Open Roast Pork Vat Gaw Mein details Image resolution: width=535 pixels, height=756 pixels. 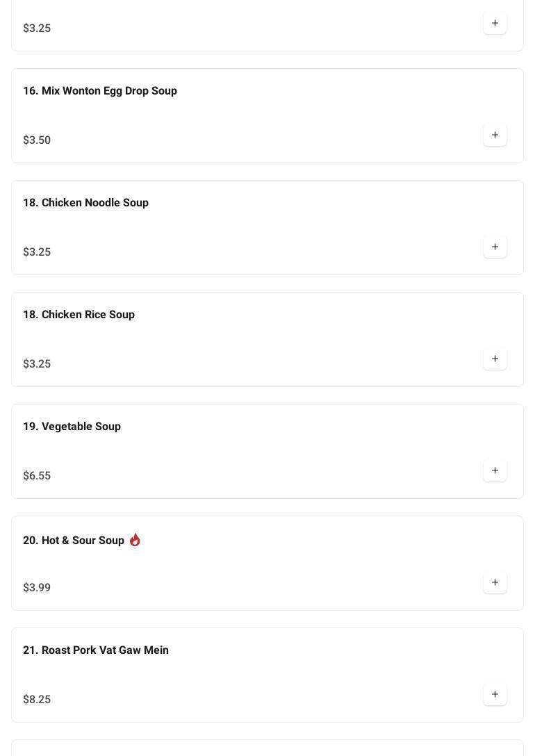click(96, 650)
